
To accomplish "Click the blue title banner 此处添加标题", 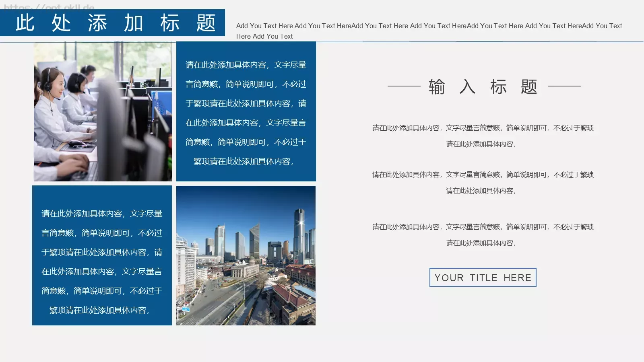I will click(112, 23).
